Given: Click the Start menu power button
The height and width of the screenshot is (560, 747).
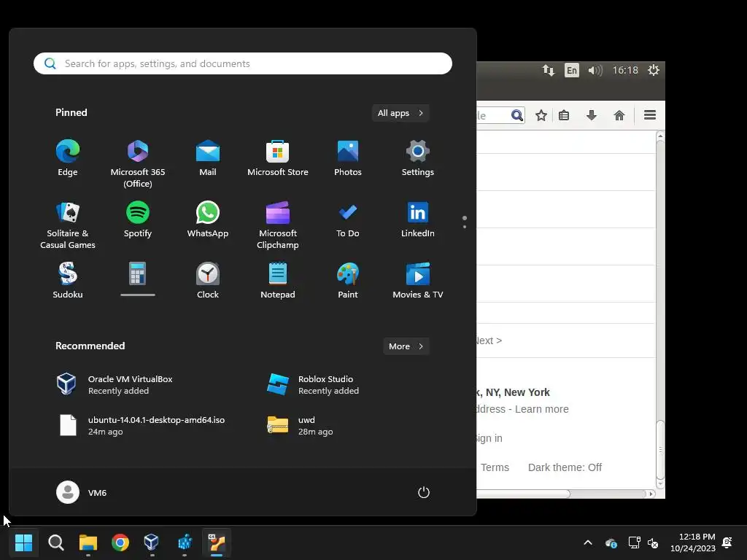Looking at the screenshot, I should pyautogui.click(x=424, y=492).
